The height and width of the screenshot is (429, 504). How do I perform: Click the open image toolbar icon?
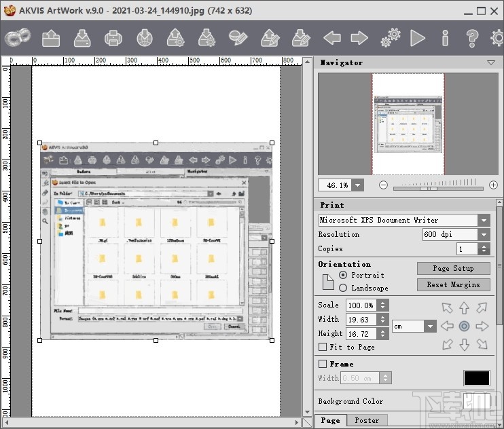pyautogui.click(x=51, y=38)
